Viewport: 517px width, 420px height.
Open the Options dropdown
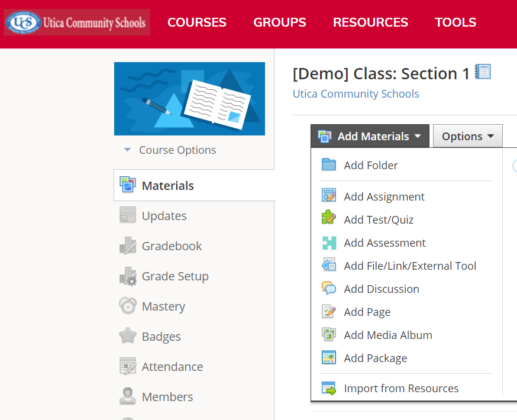pyautogui.click(x=467, y=136)
